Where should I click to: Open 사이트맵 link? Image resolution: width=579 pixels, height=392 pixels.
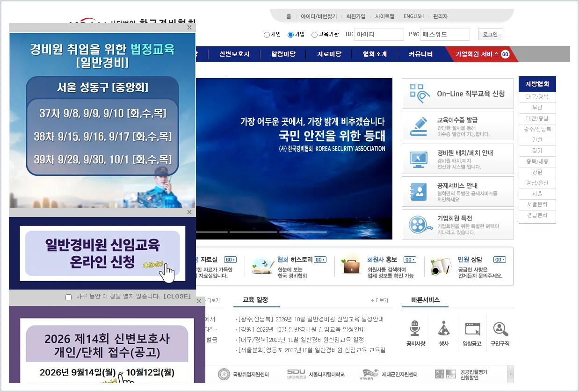pos(385,16)
